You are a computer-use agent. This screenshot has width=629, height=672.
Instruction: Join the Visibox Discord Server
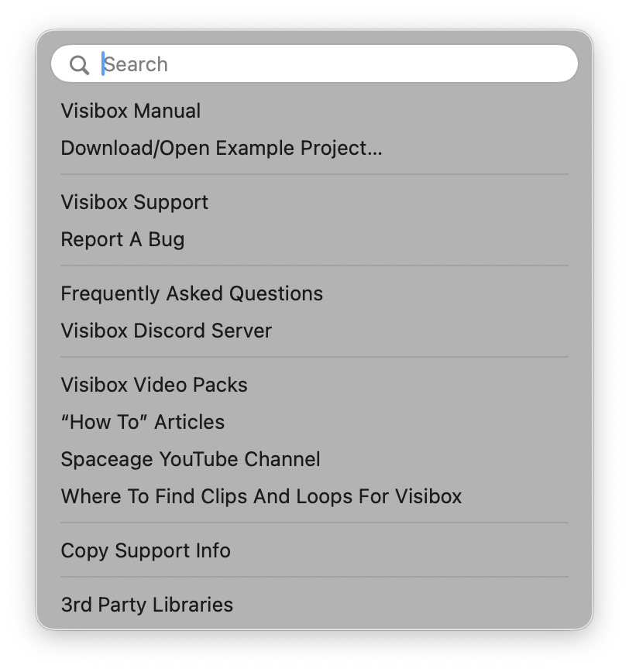pos(166,331)
